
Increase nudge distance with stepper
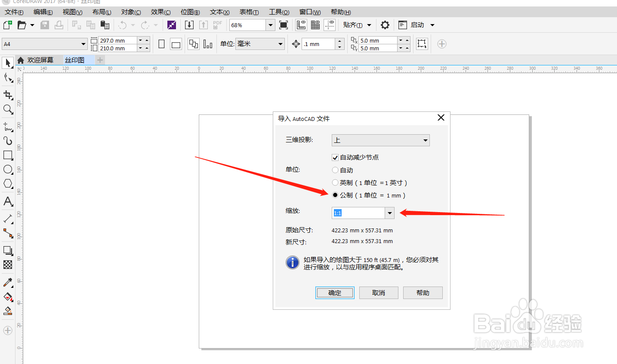[x=340, y=41]
